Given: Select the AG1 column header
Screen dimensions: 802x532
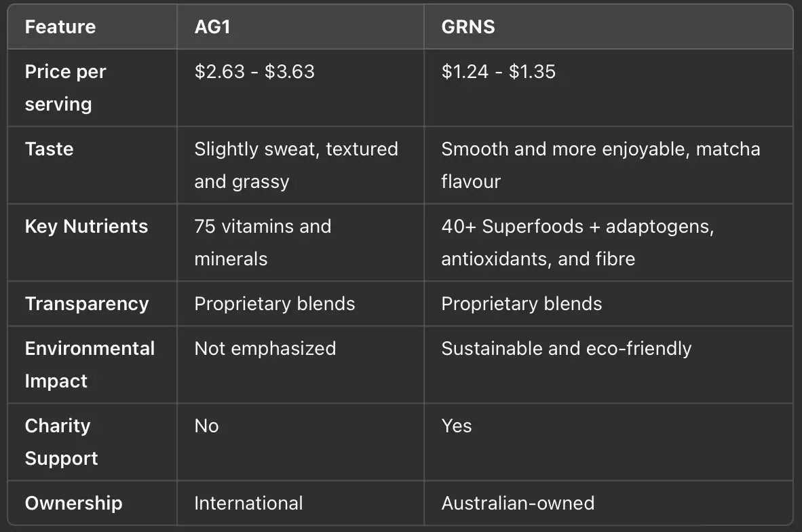Looking at the screenshot, I should pyautogui.click(x=214, y=27).
